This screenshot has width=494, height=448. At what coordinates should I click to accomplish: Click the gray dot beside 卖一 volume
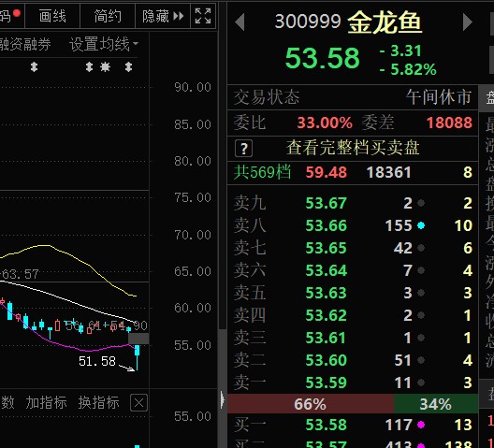click(421, 383)
